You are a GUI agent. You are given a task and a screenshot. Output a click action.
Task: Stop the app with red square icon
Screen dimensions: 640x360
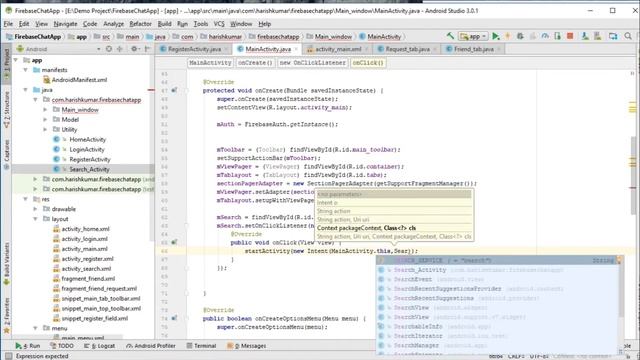point(570,36)
